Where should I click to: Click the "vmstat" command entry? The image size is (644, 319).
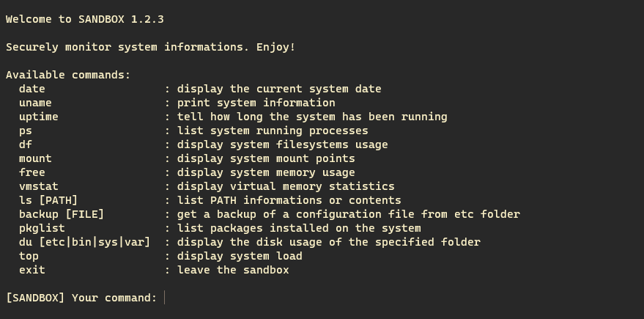coord(39,186)
